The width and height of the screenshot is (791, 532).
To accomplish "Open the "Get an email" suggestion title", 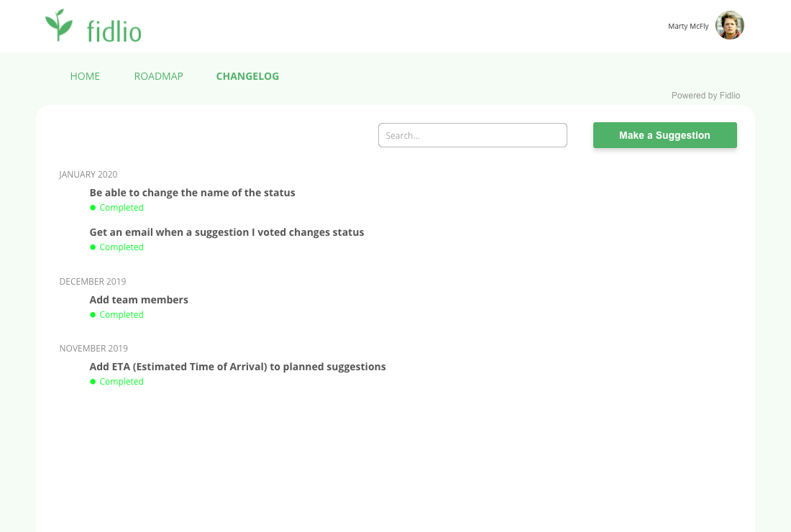I will (227, 232).
